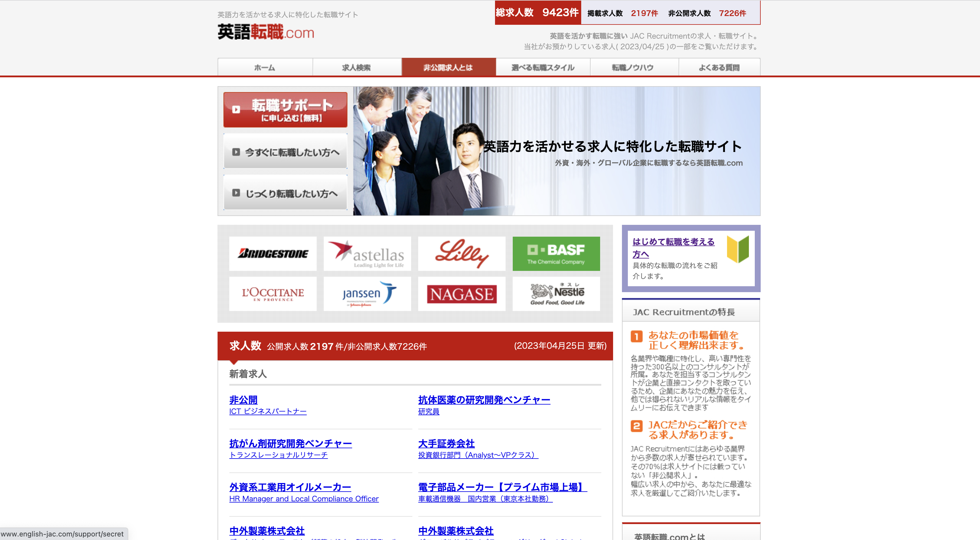Click the HR Manager and Local Compliance Officer link
The height and width of the screenshot is (540, 980).
(x=303, y=499)
